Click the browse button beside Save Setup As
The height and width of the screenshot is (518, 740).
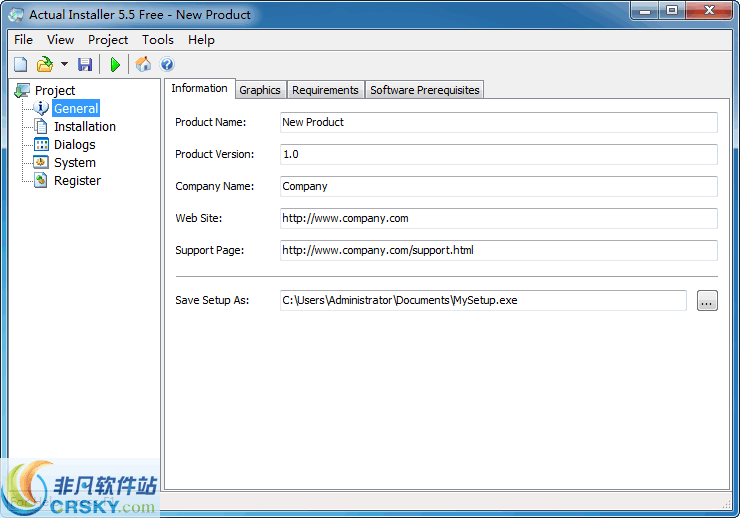click(707, 301)
